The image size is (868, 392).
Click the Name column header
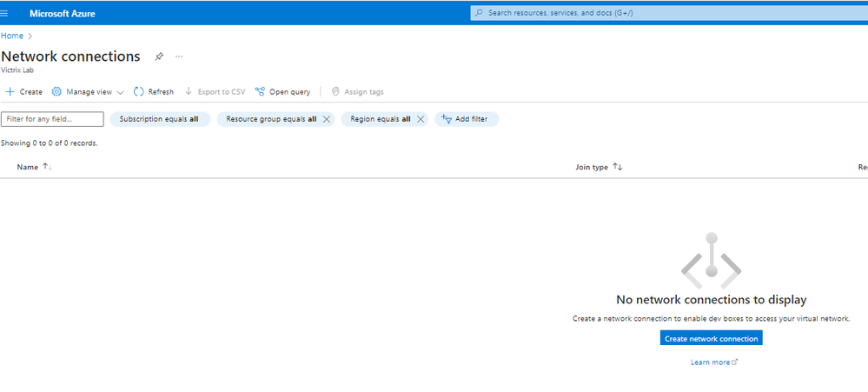pyautogui.click(x=27, y=167)
